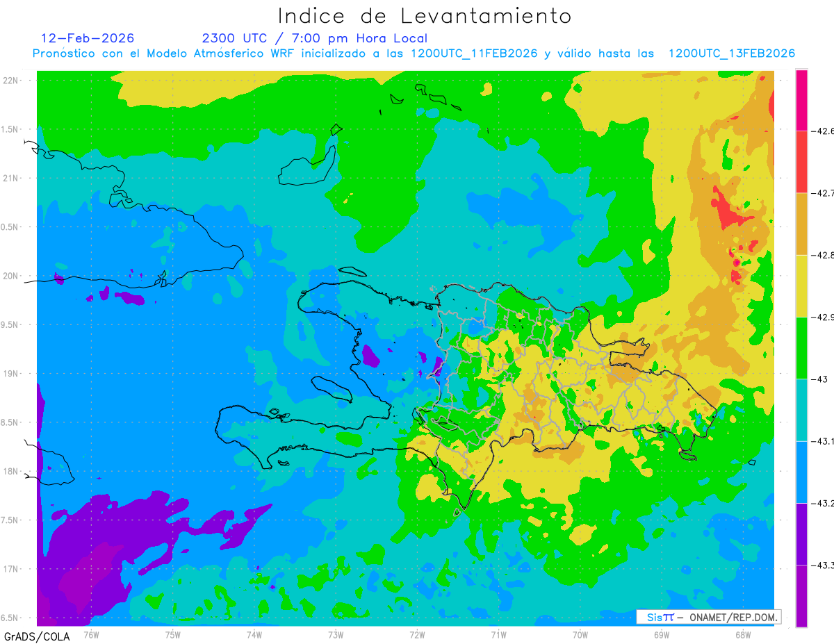Click the latitude label "1.5N"
Viewport: 834px width, 644px height.
(10, 129)
